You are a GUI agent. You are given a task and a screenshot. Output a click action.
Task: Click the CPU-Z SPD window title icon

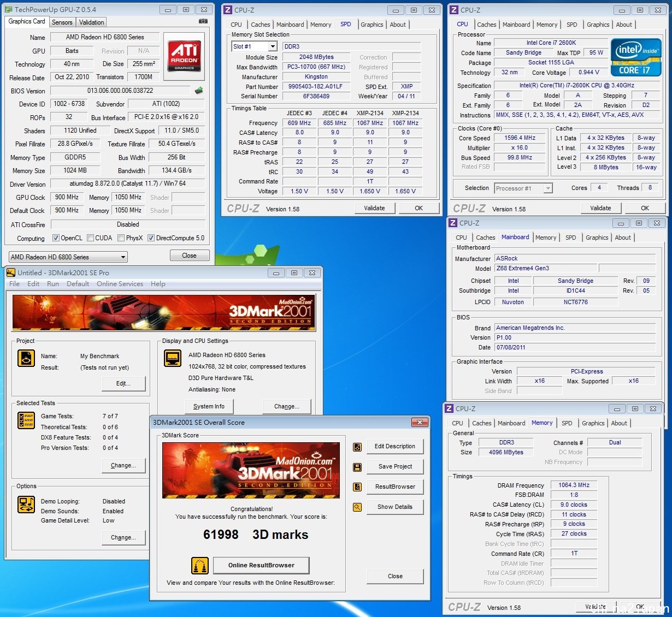click(x=228, y=10)
